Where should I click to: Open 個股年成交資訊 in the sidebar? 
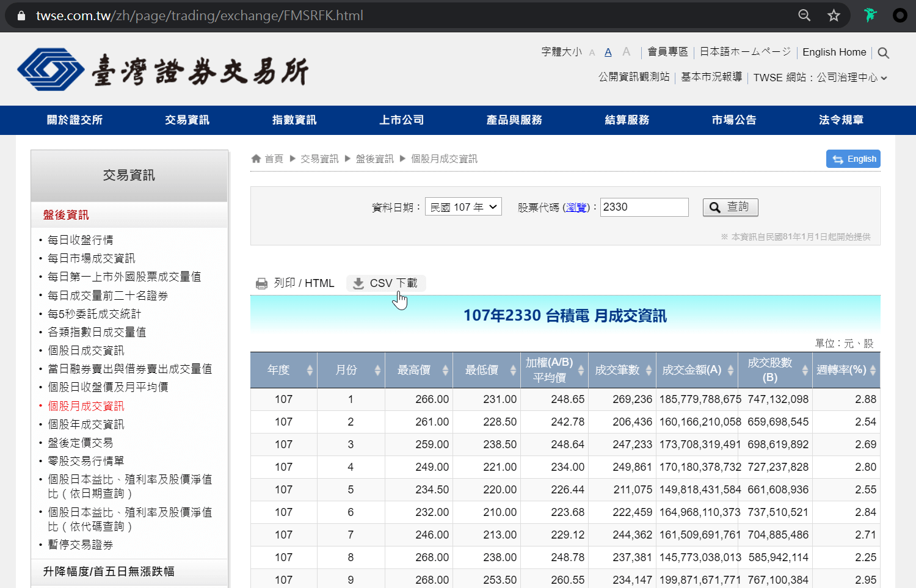click(x=86, y=424)
